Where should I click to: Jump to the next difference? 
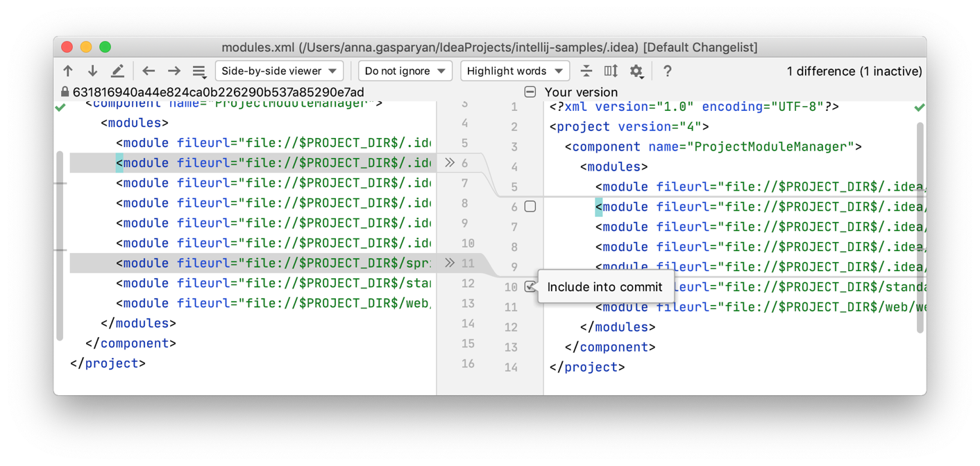point(92,71)
